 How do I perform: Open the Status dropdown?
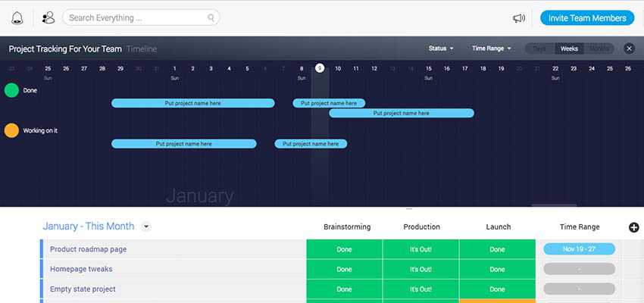click(441, 48)
